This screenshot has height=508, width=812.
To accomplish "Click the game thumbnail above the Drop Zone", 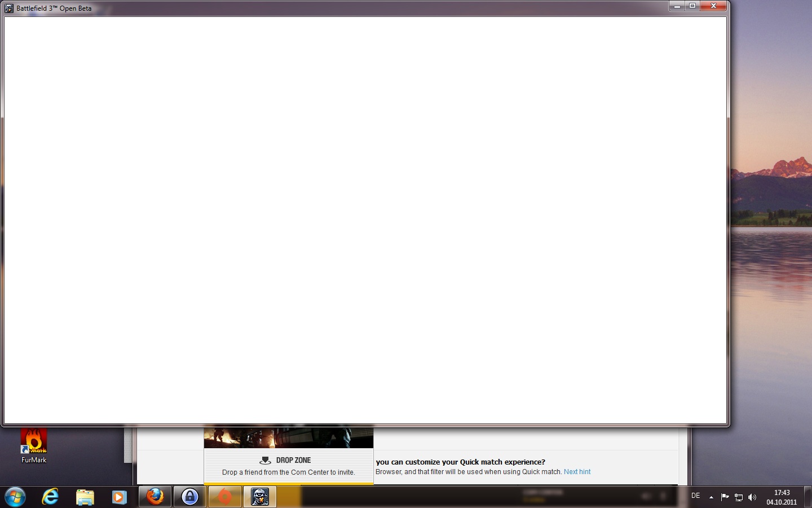I will tap(288, 437).
